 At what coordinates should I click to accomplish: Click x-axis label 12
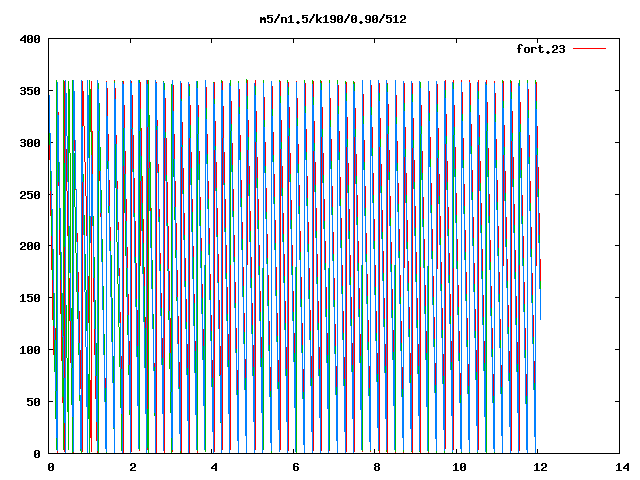(540, 467)
